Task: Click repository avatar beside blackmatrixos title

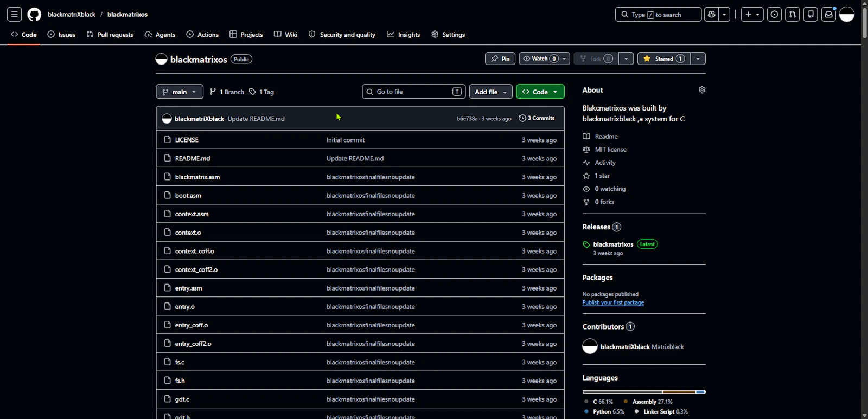Action: click(x=161, y=60)
